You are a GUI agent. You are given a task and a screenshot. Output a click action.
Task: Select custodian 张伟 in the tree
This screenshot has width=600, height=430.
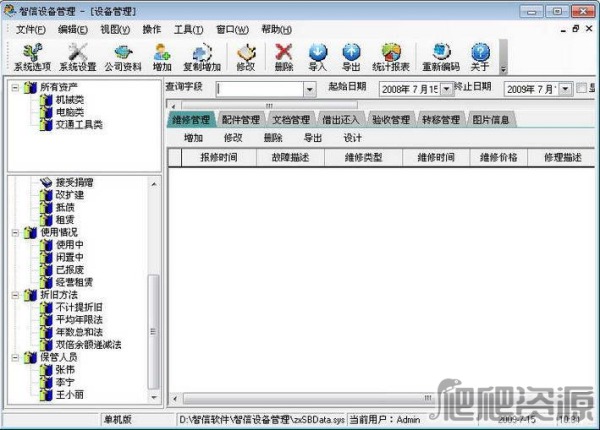65,370
